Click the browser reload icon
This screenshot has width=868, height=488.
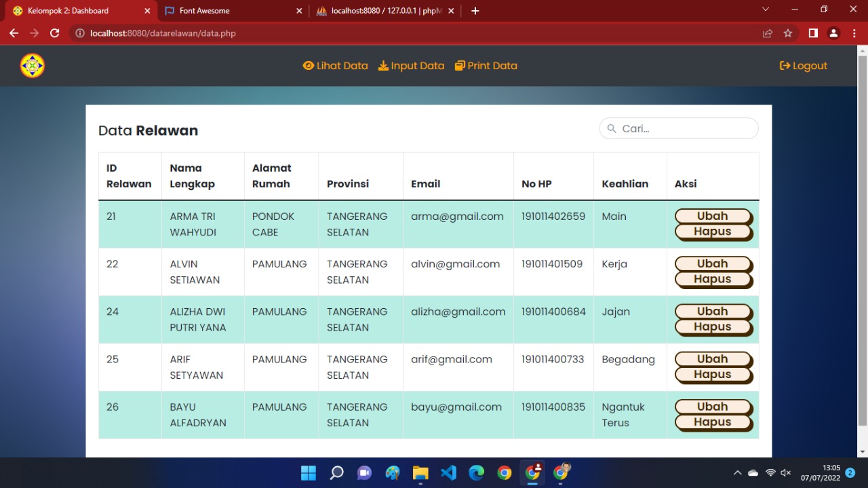pos(54,33)
